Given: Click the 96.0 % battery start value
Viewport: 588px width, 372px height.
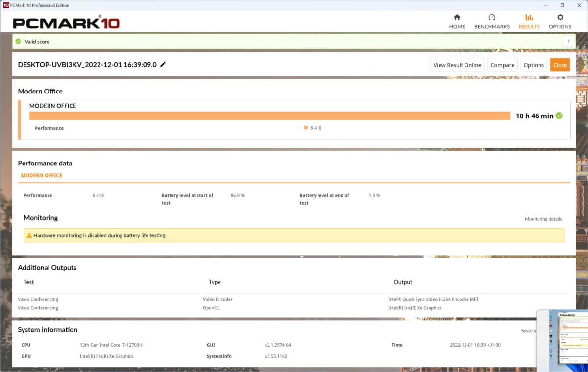Looking at the screenshot, I should 238,195.
